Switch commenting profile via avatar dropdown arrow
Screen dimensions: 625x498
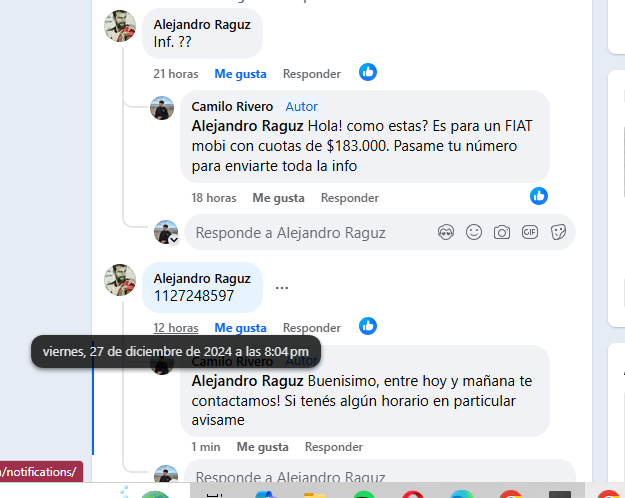174,240
